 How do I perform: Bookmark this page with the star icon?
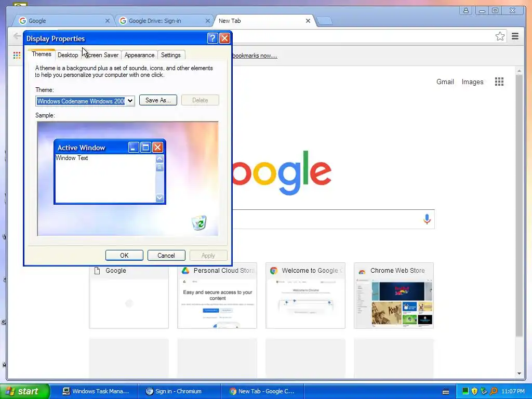coord(500,36)
